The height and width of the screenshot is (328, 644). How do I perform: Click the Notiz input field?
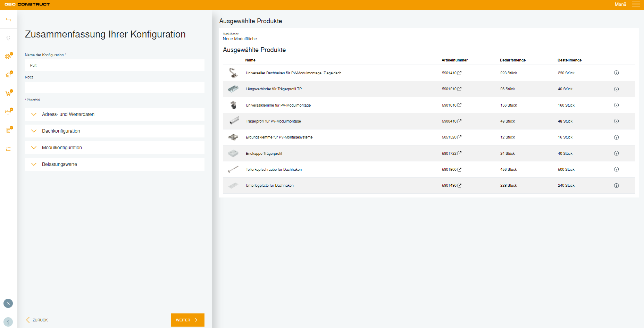[x=115, y=87]
